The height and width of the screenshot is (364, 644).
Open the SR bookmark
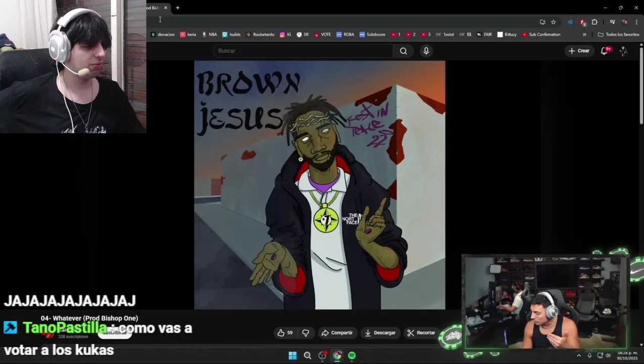(x=303, y=34)
